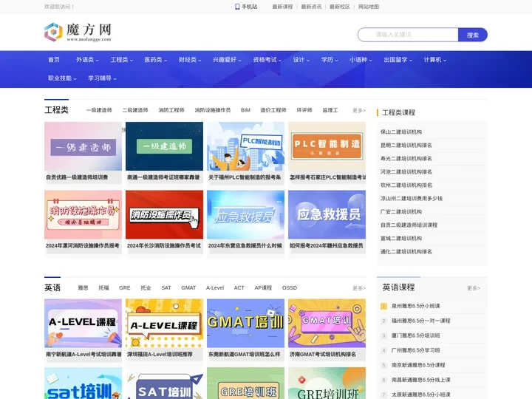
Task: Open sidebar link 凉山州二建培训费用多少钱
Action: (x=412, y=199)
